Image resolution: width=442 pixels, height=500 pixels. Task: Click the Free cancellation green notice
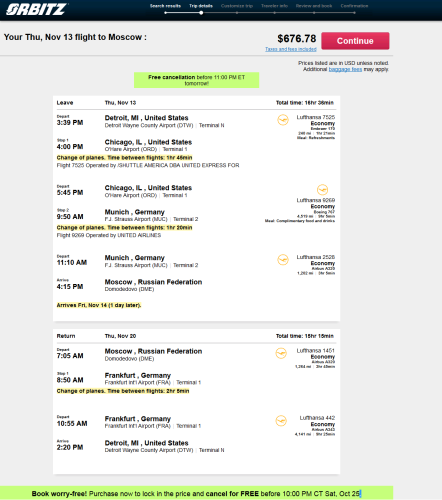197,80
